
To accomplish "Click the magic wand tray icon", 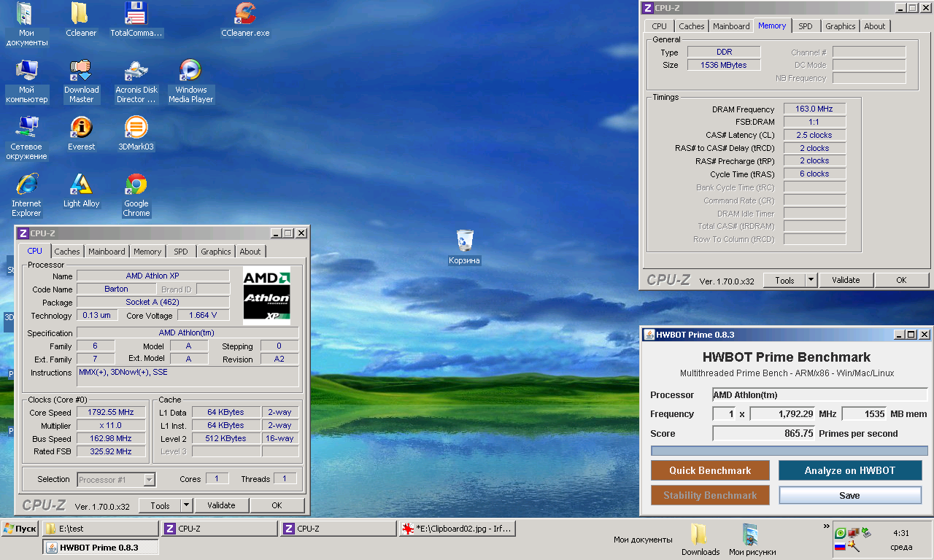I will click(x=854, y=546).
